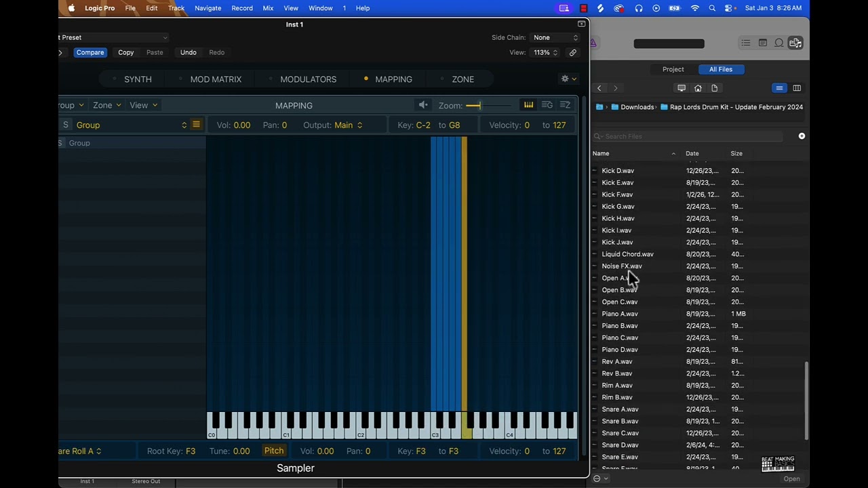Open the preset name dropdown
Screen dimensions: 868x488
pos(113,37)
